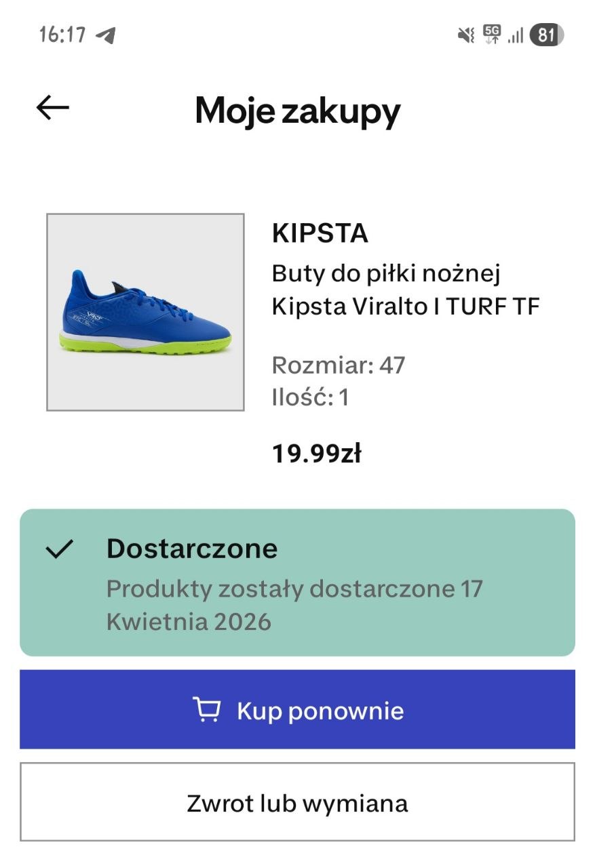This screenshot has height=868, width=595.
Task: Tap the 16:17 clock in status bar
Action: tap(62, 35)
